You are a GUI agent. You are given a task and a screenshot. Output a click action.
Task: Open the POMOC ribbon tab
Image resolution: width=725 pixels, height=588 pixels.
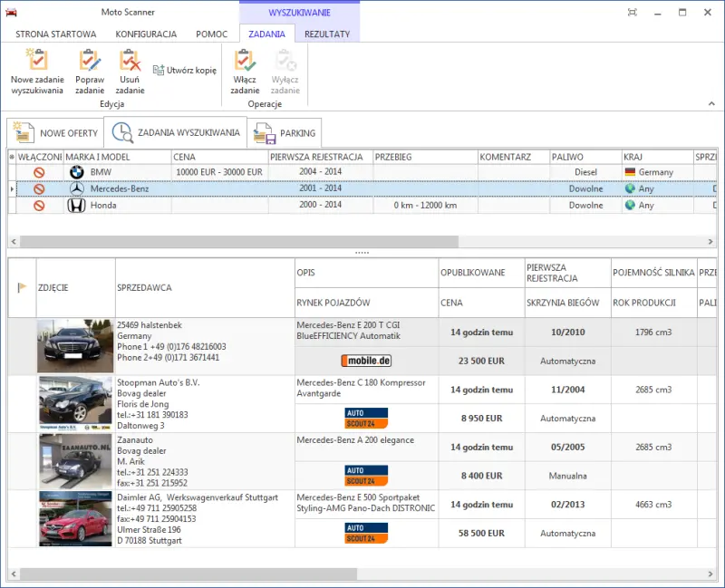coord(212,34)
